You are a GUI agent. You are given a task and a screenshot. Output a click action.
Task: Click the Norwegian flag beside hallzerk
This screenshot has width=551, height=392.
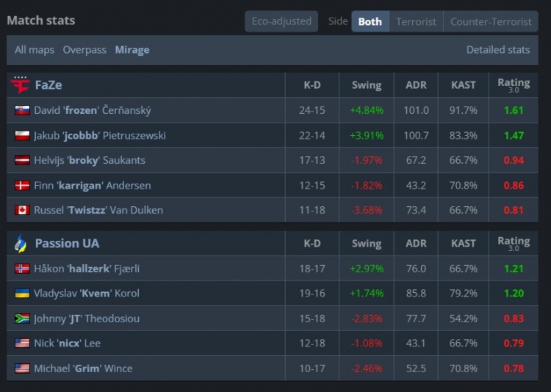coord(22,269)
